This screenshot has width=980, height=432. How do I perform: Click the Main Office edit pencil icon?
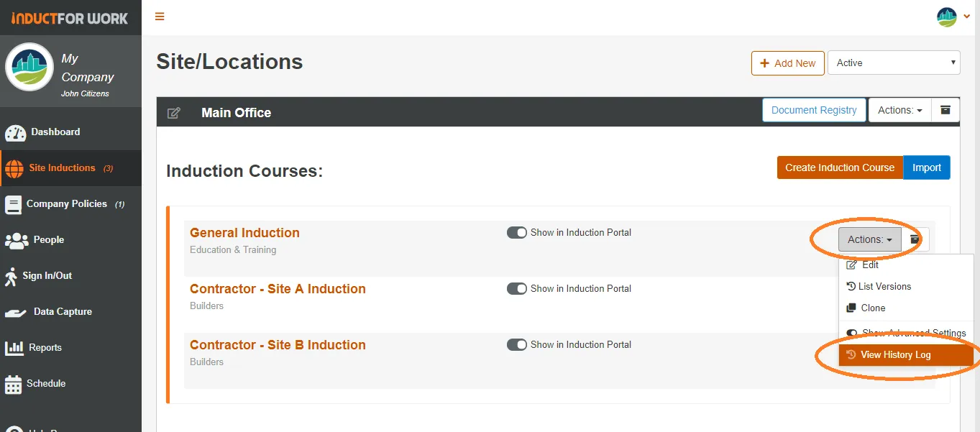pos(173,113)
